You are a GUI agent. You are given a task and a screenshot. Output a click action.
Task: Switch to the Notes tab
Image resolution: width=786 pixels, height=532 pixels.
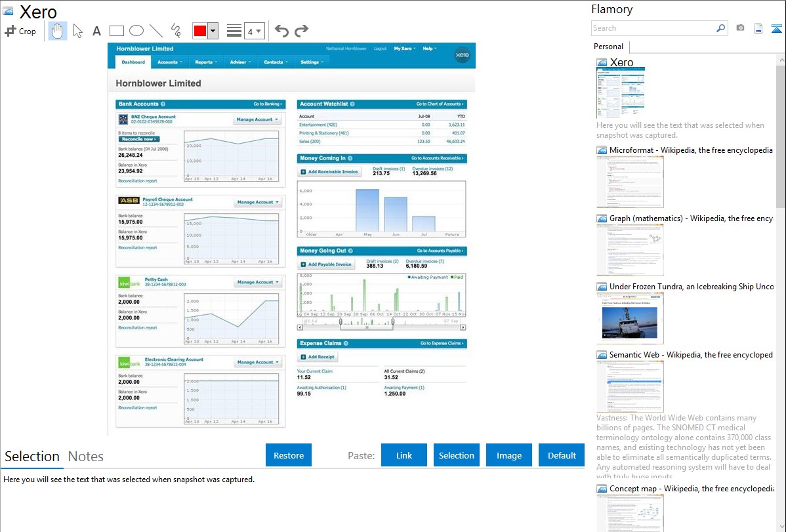click(86, 457)
